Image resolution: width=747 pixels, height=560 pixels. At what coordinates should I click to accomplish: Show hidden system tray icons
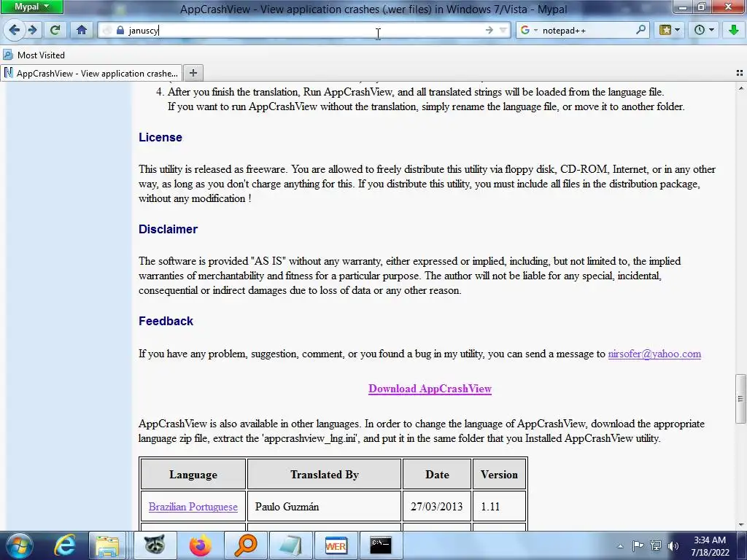620,546
